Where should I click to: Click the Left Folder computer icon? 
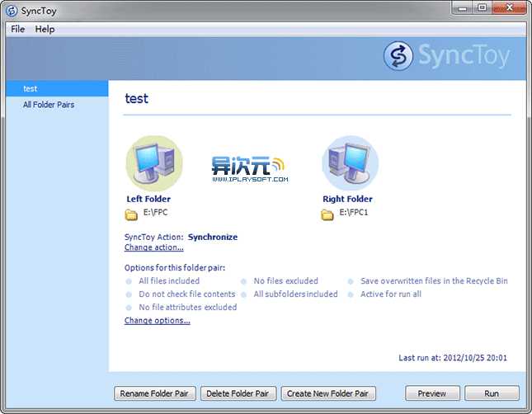154,163
